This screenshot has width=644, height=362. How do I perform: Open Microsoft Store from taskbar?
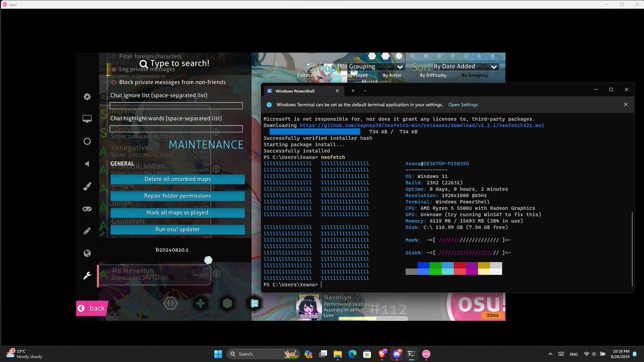click(367, 354)
